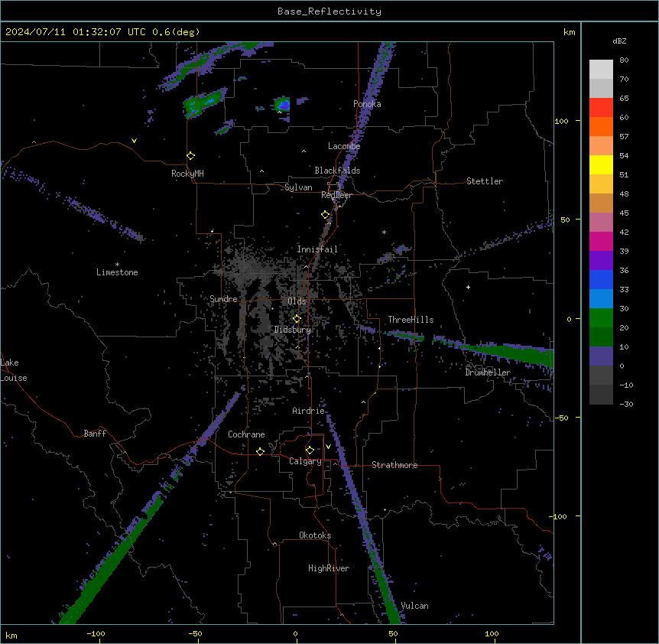Viewport: 659px width, 644px height.
Task: Pick the magenta 42 dBZ legend swatch
Action: (x=601, y=241)
